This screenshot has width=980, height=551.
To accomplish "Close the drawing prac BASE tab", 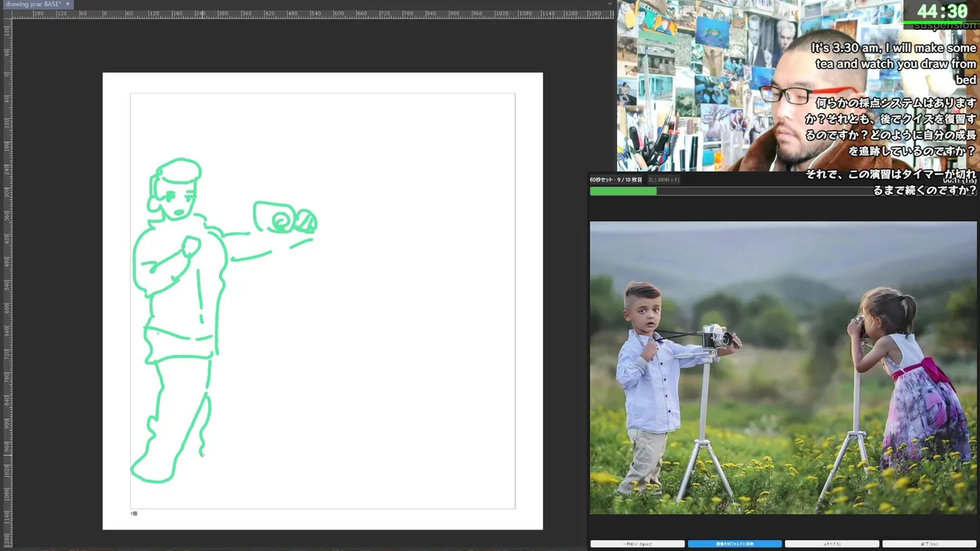I will 67,5.
